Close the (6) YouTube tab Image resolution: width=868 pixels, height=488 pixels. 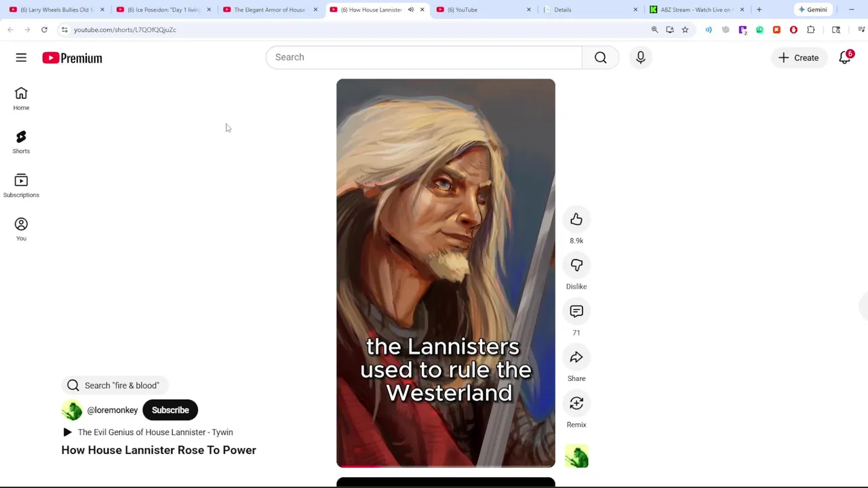529,9
